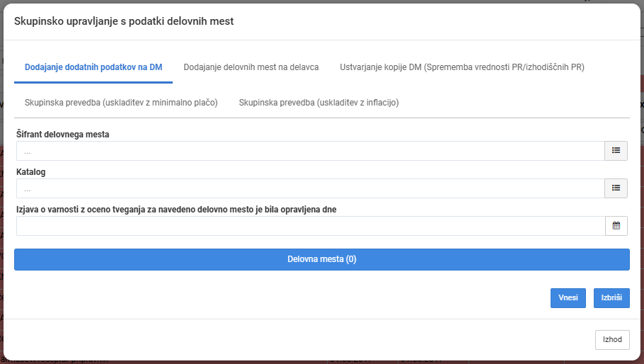Image resolution: width=644 pixels, height=364 pixels.
Task: Close the dialog with Izhod
Action: point(612,340)
